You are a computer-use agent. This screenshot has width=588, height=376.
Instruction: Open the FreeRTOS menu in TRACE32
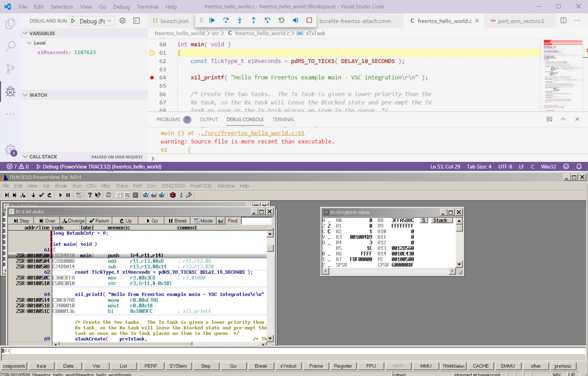(201, 186)
